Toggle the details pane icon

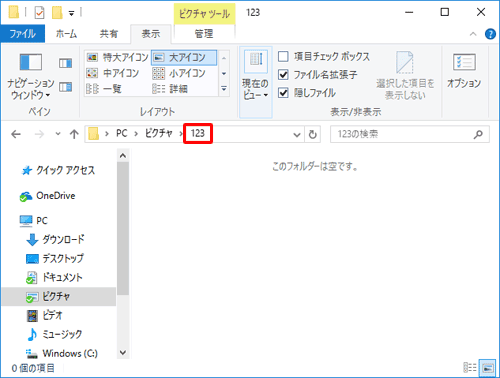tap(65, 87)
